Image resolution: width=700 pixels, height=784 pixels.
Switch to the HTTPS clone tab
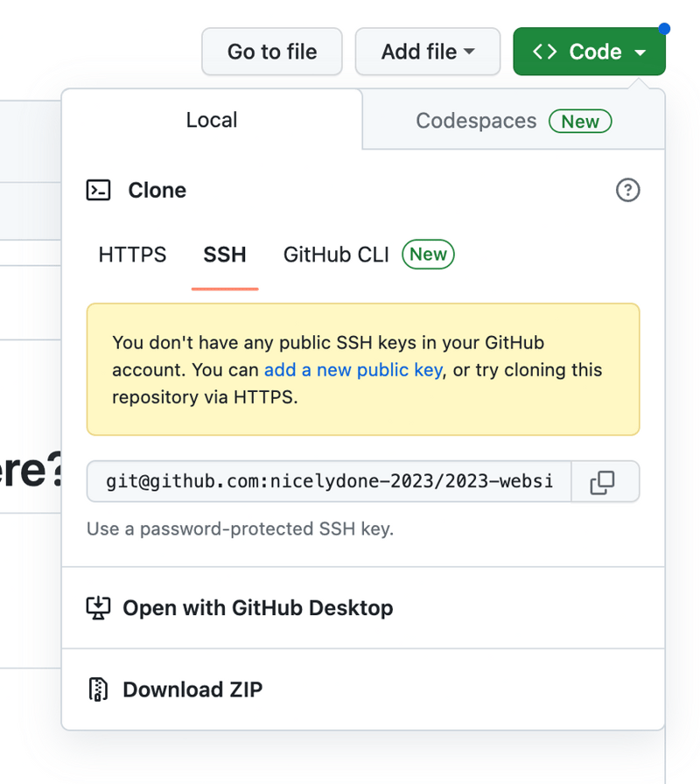(131, 255)
